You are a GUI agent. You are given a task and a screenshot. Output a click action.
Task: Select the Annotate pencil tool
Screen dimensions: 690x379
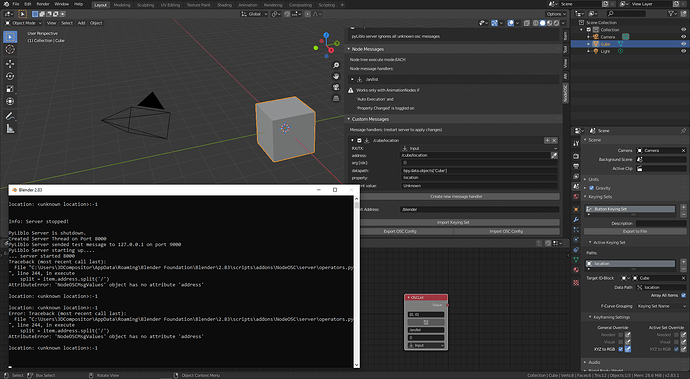(x=10, y=116)
